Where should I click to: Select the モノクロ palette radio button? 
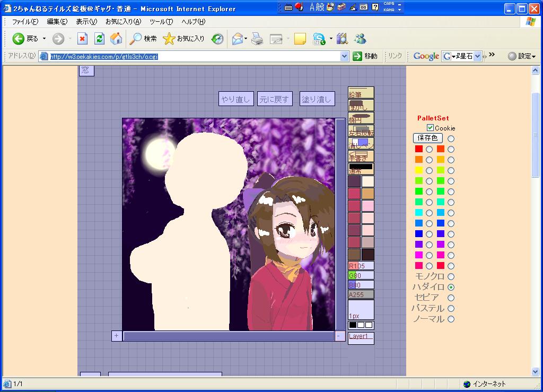tap(451, 276)
